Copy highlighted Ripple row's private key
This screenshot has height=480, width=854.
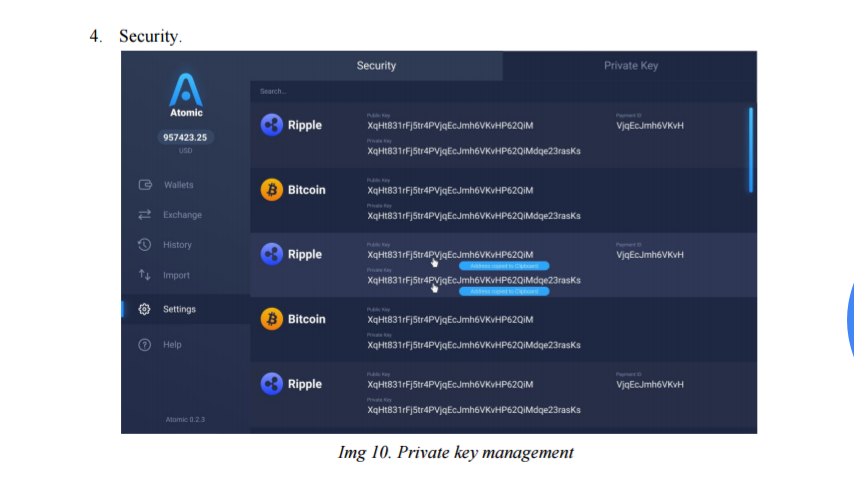tap(474, 280)
